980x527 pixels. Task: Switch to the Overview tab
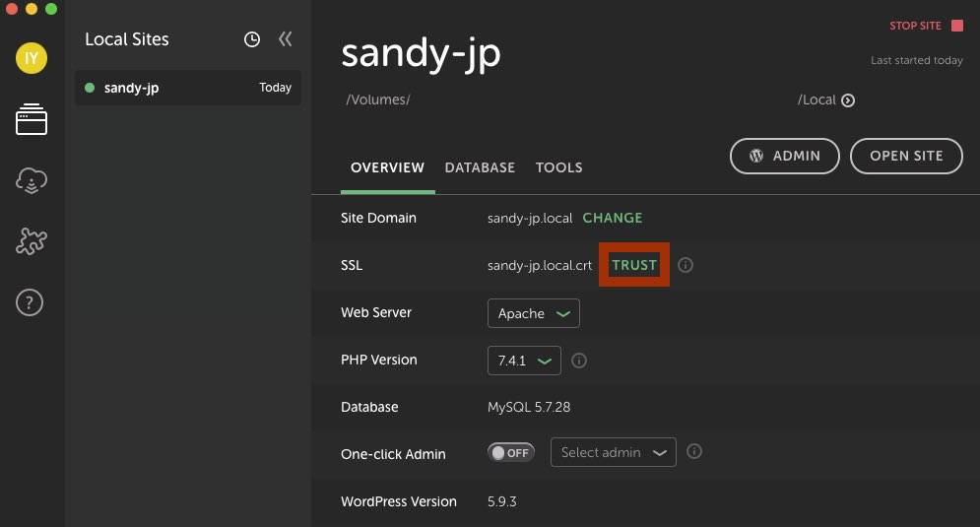(x=387, y=167)
